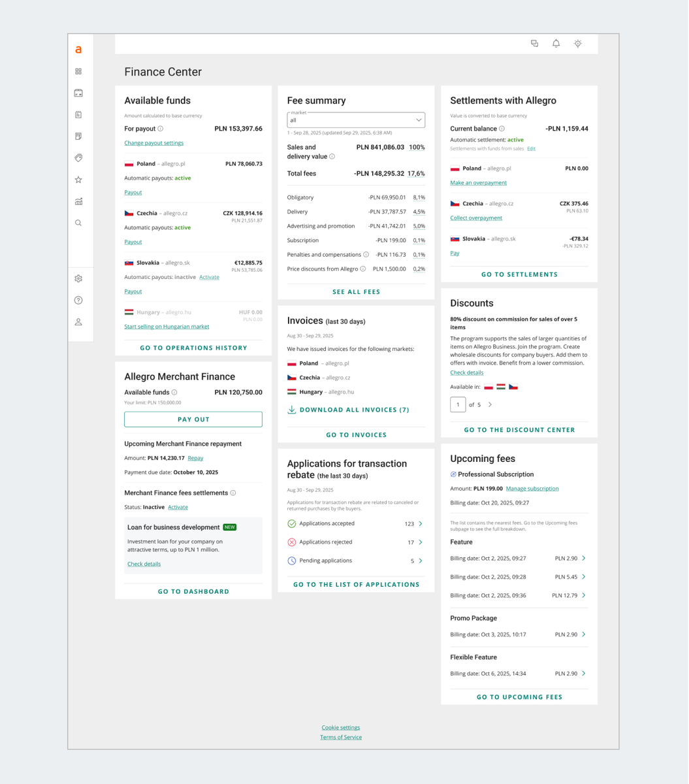Expand the Applications rejected row chevron
The width and height of the screenshot is (689, 784).
pyautogui.click(x=420, y=542)
